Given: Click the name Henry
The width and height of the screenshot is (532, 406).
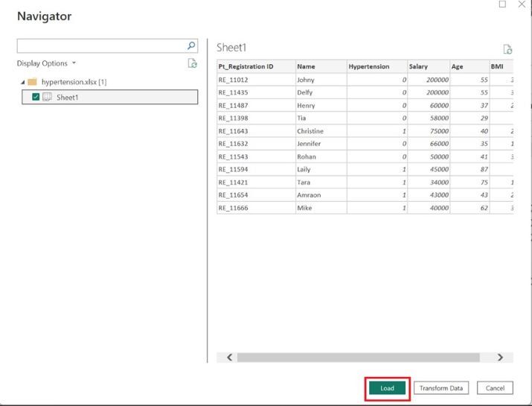Looking at the screenshot, I should click(x=306, y=106).
